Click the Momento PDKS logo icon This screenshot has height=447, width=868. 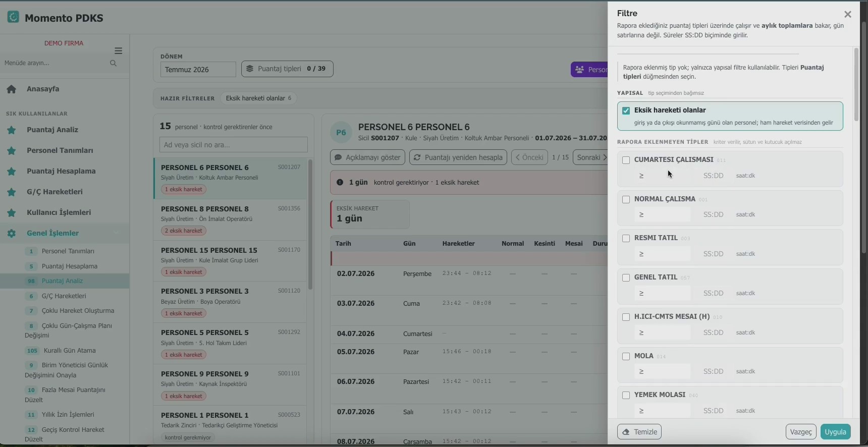click(x=13, y=17)
